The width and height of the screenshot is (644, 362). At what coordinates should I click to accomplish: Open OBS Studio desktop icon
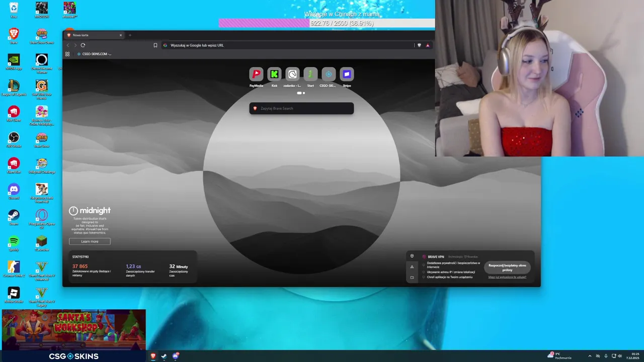pyautogui.click(x=14, y=140)
